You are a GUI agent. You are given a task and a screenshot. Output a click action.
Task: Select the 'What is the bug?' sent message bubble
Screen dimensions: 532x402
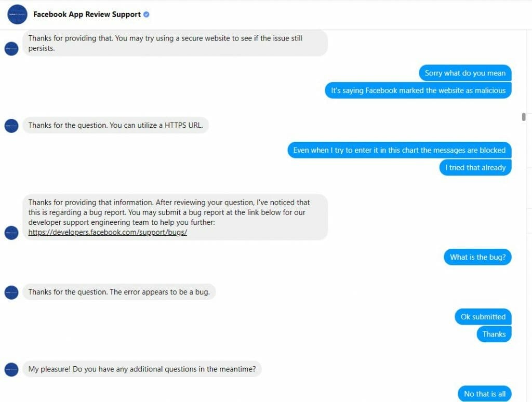point(477,257)
